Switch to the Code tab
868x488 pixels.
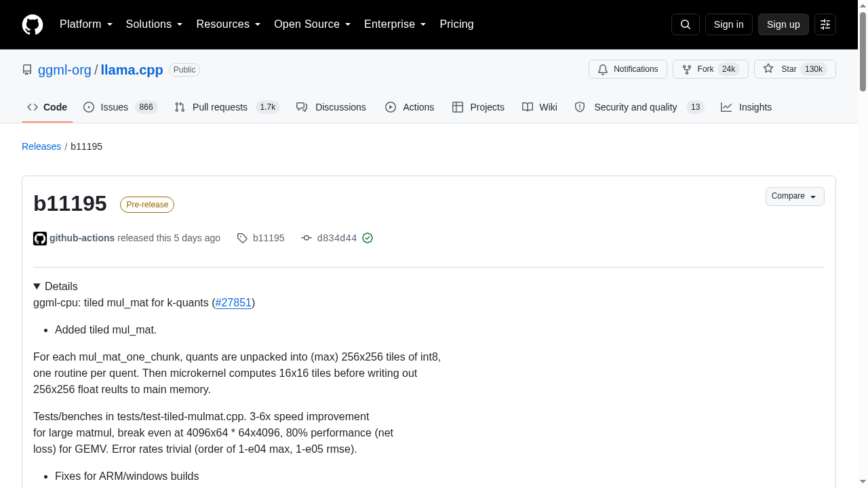(x=47, y=107)
